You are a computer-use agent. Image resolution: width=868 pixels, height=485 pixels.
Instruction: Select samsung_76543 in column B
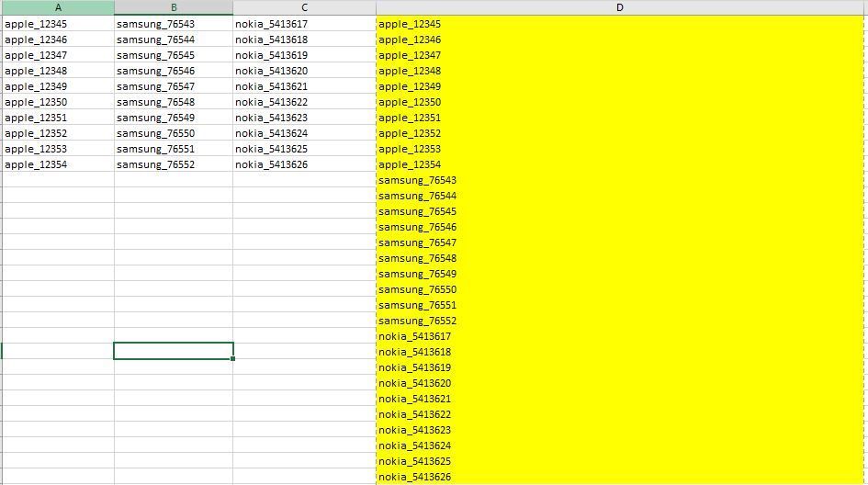click(174, 24)
